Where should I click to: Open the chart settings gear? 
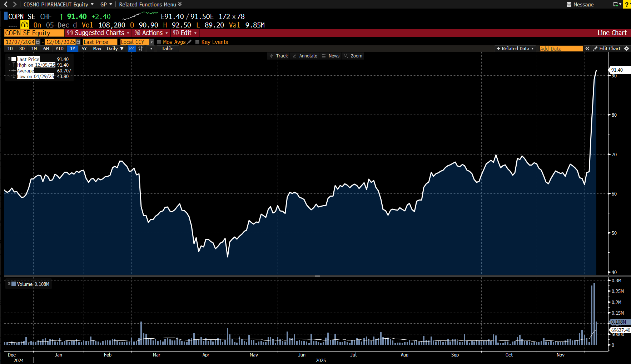pyautogui.click(x=626, y=49)
